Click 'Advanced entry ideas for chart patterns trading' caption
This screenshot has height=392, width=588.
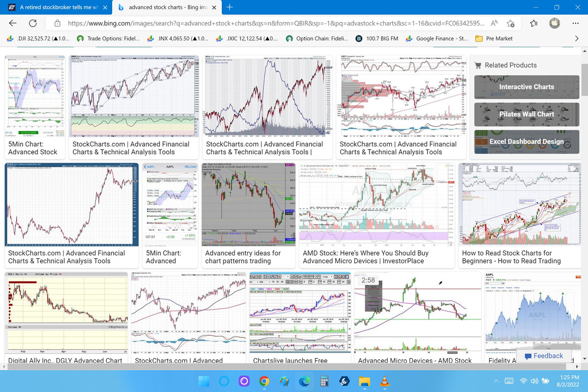[243, 257]
